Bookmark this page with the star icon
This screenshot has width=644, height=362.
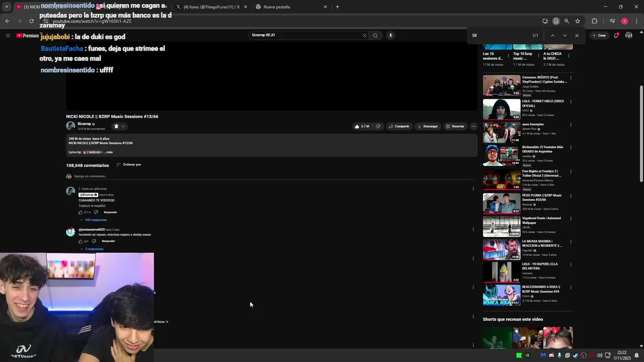coord(578,21)
